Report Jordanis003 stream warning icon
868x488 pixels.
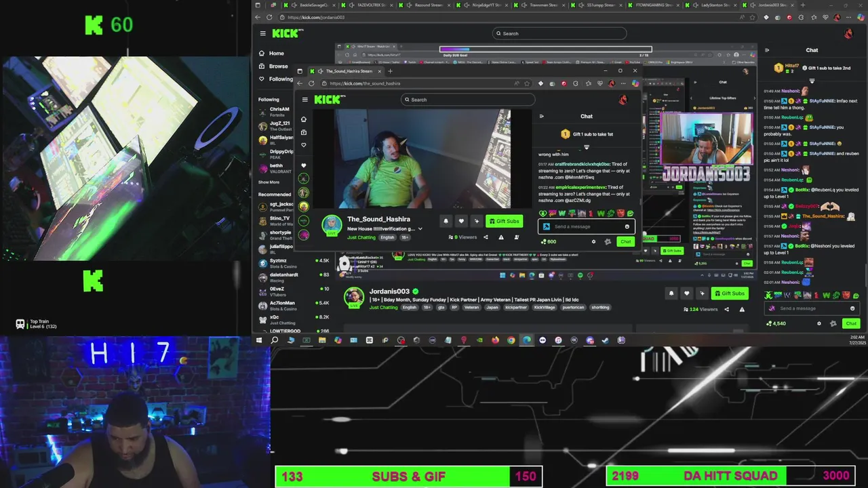(742, 309)
